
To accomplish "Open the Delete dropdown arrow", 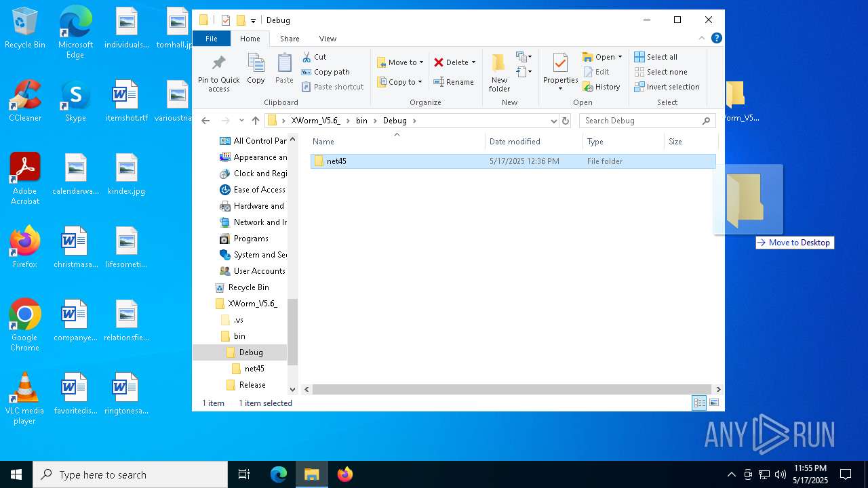I will (x=473, y=62).
